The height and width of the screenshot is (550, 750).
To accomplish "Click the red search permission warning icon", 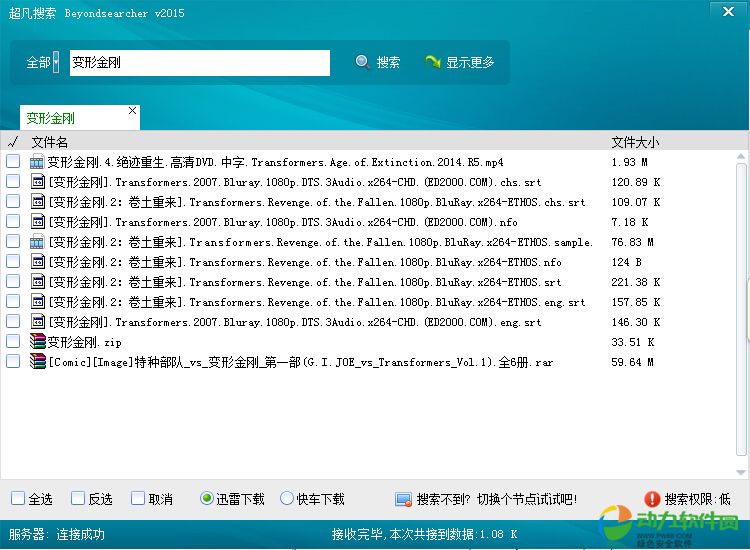I will point(652,498).
